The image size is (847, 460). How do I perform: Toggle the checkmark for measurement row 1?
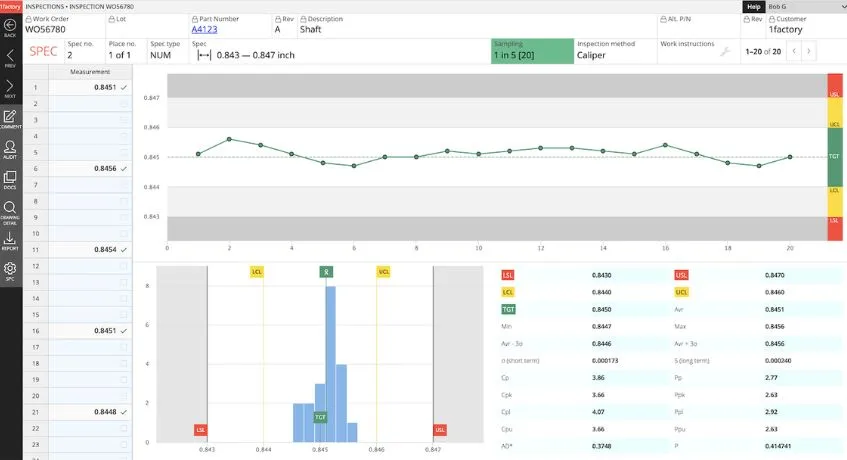124,87
